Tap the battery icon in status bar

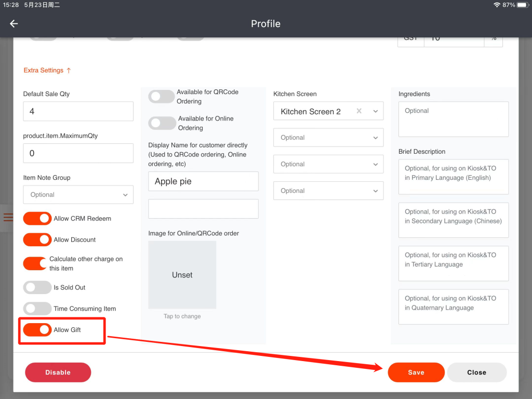pyautogui.click(x=522, y=5)
